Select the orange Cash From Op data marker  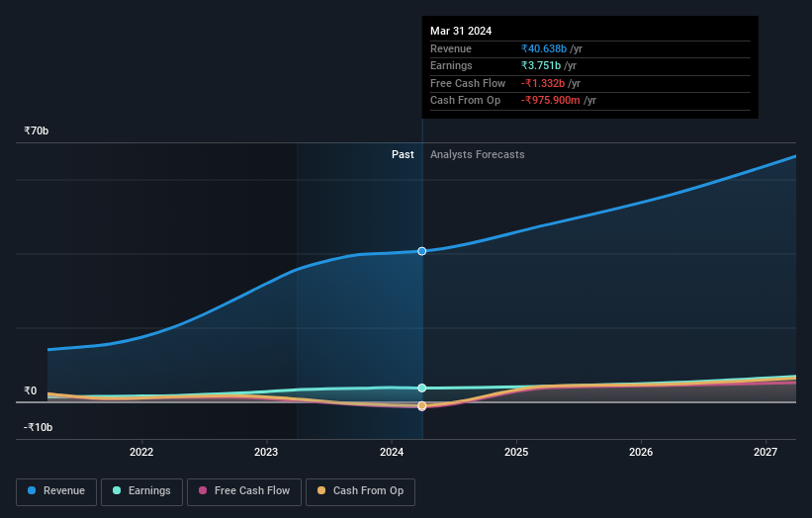pos(422,405)
